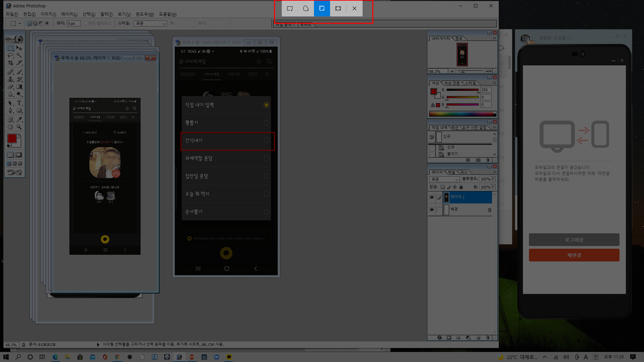
Task: Click the 로그아웃 button
Action: point(574,240)
